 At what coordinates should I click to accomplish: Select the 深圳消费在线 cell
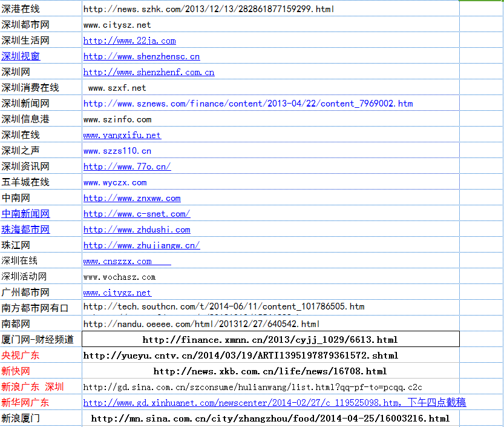tap(41, 88)
